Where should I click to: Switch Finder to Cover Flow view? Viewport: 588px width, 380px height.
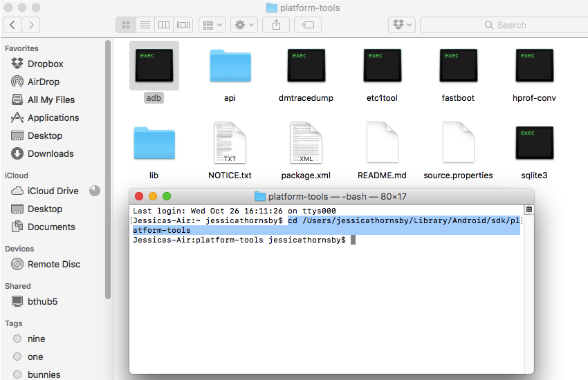(x=183, y=25)
